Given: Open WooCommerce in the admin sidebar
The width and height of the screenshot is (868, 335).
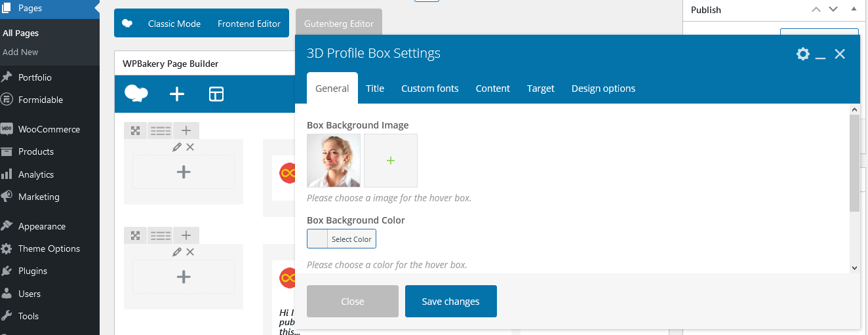Looking at the screenshot, I should coord(50,129).
